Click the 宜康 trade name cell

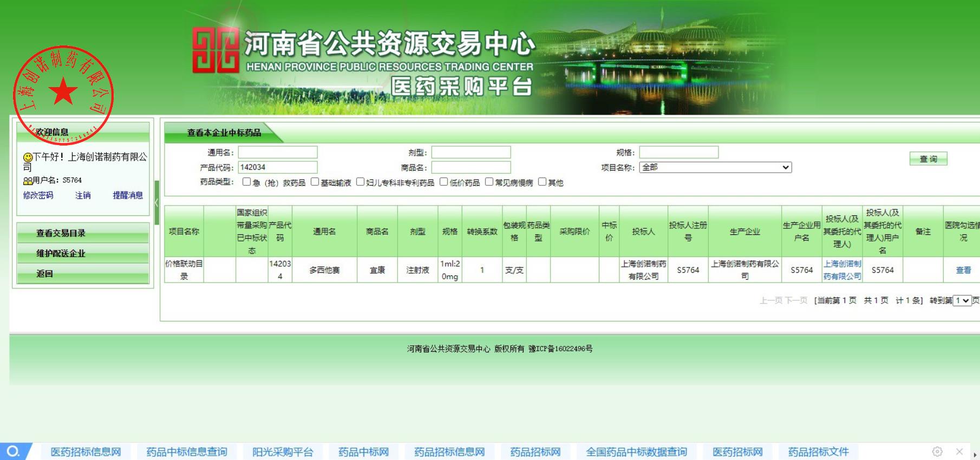coord(377,270)
